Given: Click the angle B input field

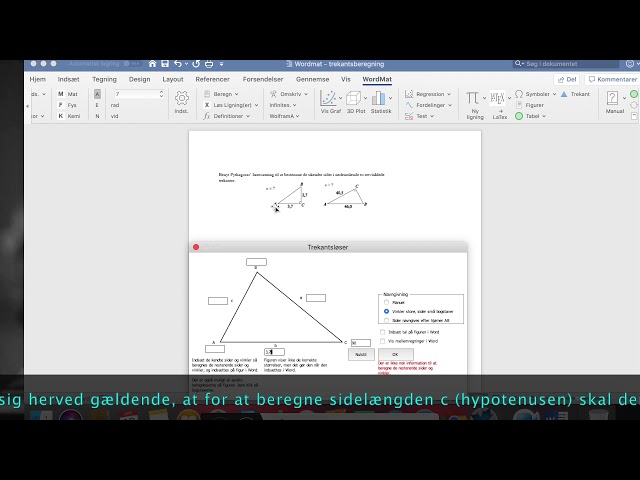Looking at the screenshot, I should pyautogui.click(x=256, y=262).
